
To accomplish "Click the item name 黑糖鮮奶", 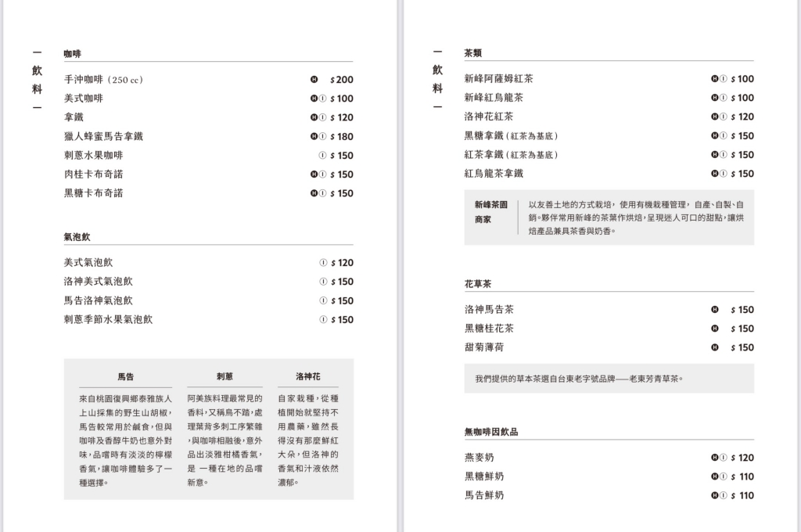I will click(484, 476).
